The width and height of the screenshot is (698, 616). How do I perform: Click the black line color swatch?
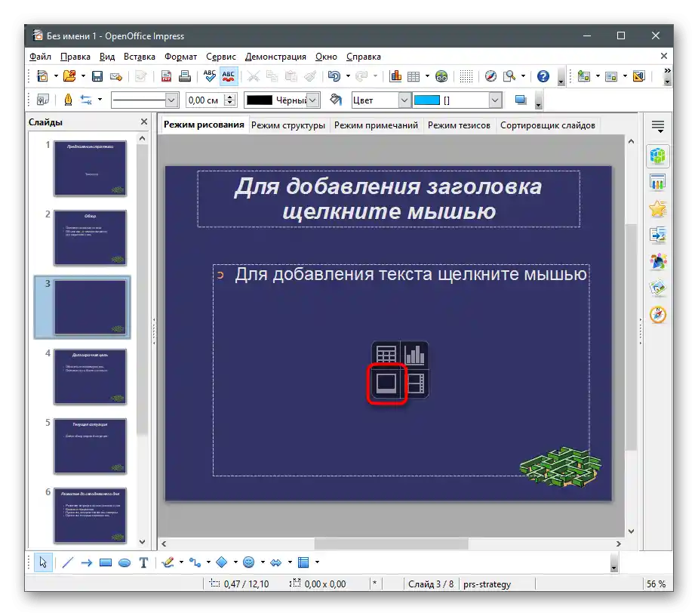click(x=259, y=100)
